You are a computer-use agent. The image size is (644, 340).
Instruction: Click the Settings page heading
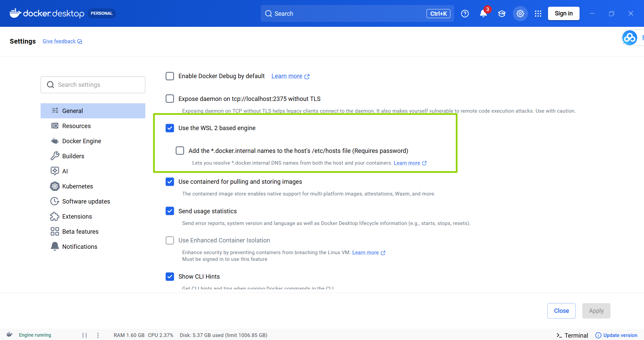pos(23,41)
